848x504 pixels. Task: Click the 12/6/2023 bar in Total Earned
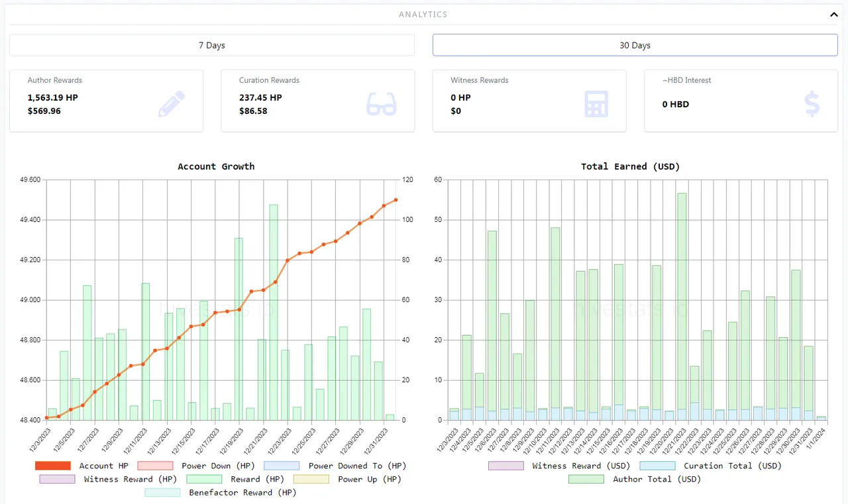point(492,325)
